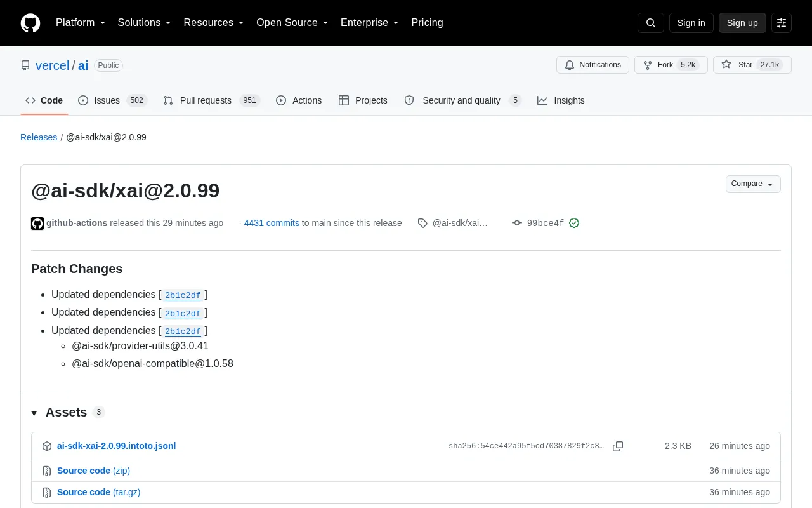Click the Sign in button
This screenshot has height=508, width=812.
(x=691, y=23)
